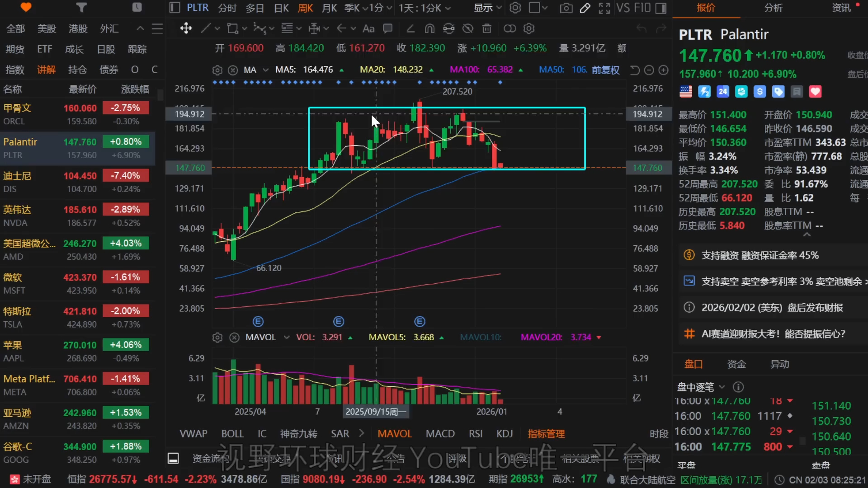This screenshot has width=868, height=488.
Task: Toggle the right side panel
Action: click(x=660, y=8)
